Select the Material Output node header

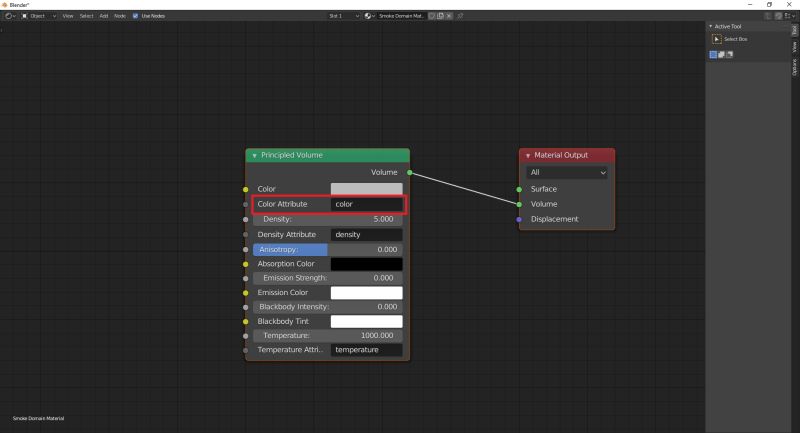tap(567, 155)
